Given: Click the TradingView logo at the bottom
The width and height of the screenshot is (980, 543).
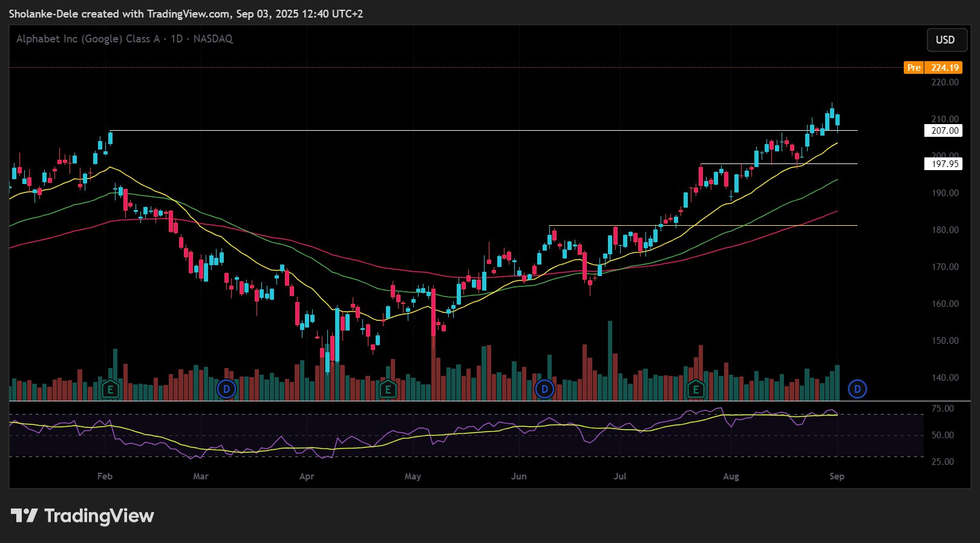Looking at the screenshot, I should (x=82, y=516).
